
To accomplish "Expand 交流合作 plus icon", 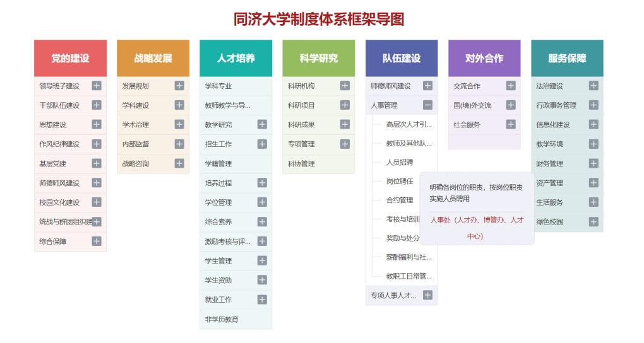I will 511,85.
